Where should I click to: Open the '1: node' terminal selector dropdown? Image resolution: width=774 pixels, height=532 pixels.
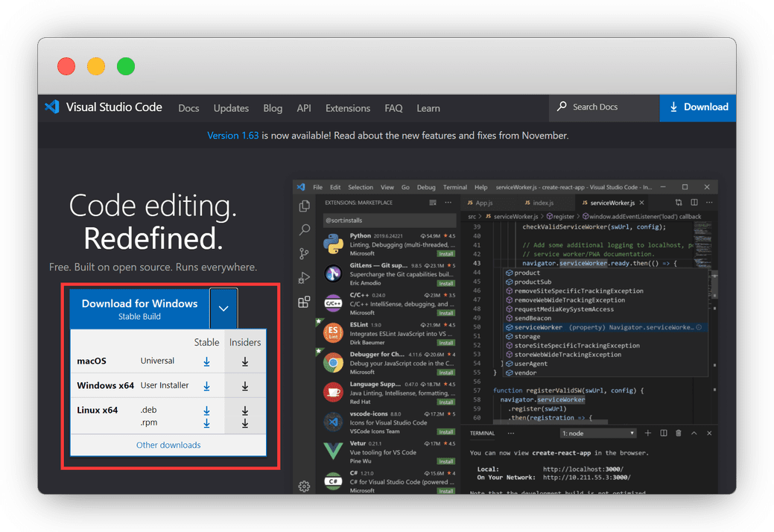(597, 434)
